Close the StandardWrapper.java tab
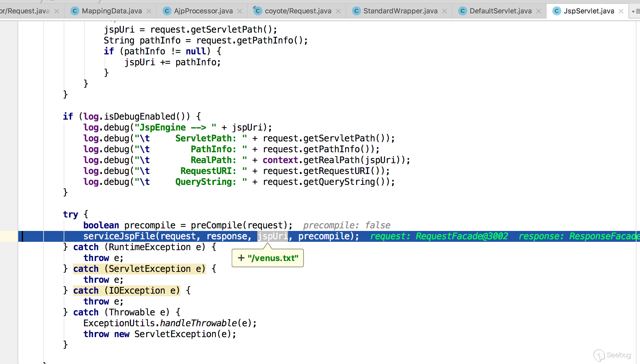 (x=444, y=11)
